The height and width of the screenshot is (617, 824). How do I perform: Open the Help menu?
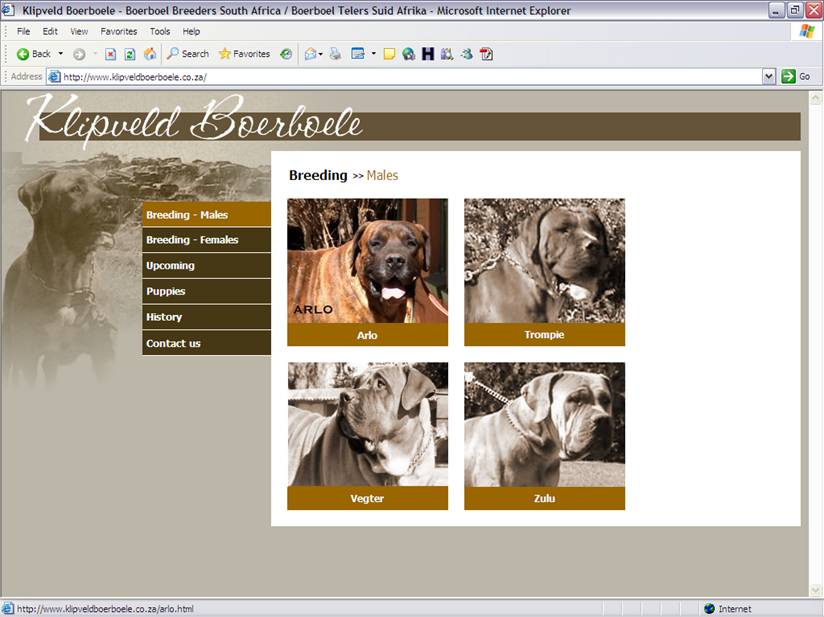point(191,32)
